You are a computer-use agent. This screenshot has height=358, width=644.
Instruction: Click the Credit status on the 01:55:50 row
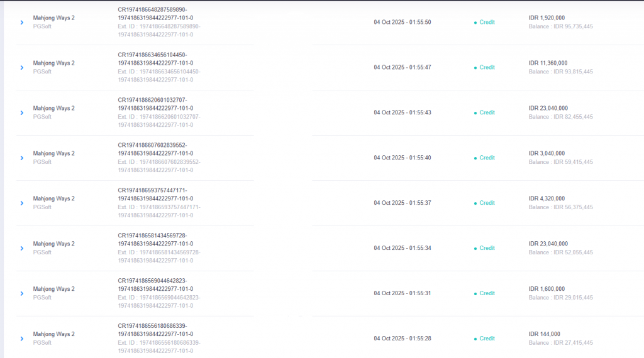(486, 22)
